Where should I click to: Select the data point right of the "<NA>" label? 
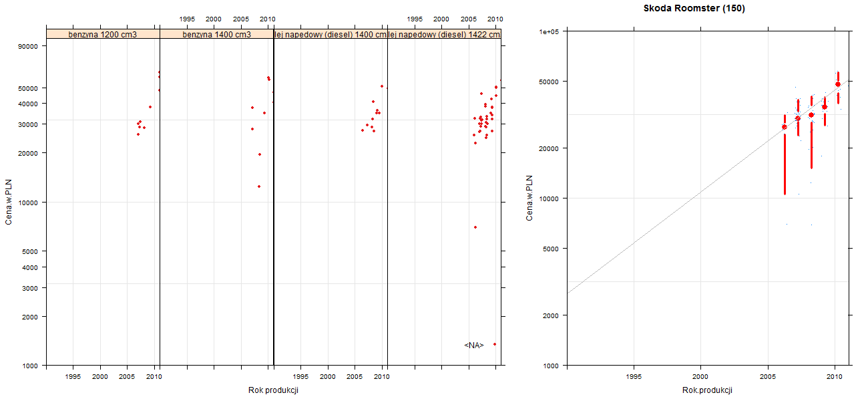(x=495, y=344)
